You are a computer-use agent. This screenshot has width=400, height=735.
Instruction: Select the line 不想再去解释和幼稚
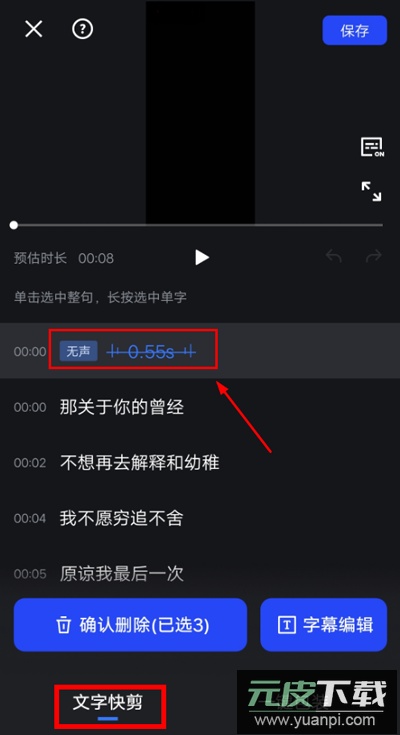[139, 463]
